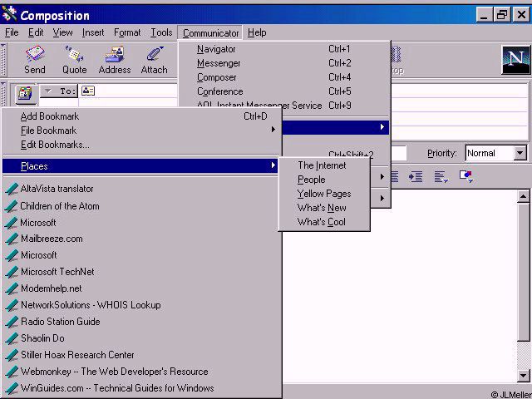Open the Tools menu
Viewport: 532px width, 399px height.
point(161,32)
